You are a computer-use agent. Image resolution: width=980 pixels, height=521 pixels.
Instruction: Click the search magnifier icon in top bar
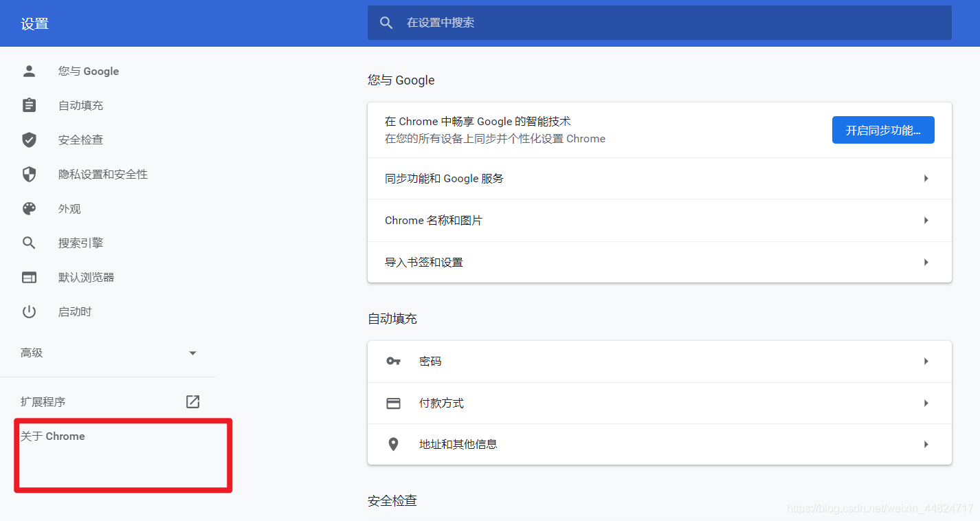click(x=386, y=23)
